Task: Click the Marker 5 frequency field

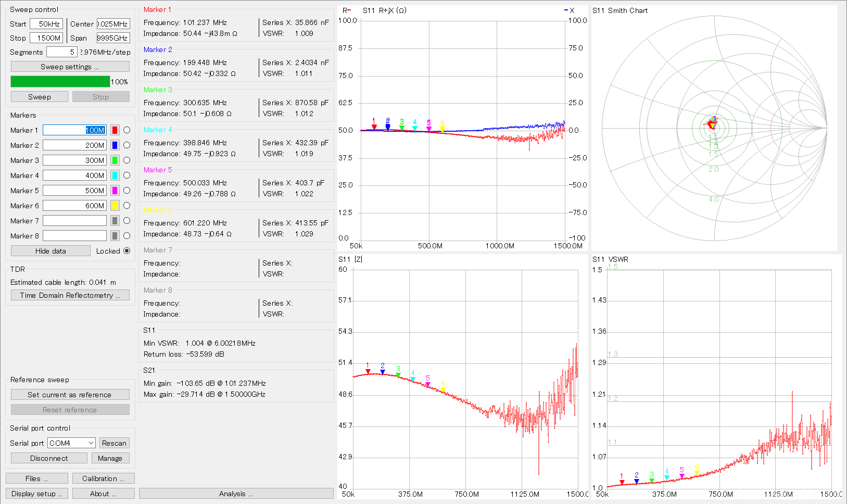Action: pyautogui.click(x=74, y=191)
